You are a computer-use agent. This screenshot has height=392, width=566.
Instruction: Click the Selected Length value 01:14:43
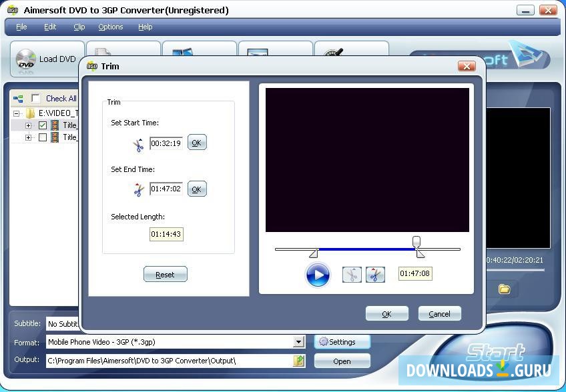click(x=166, y=234)
